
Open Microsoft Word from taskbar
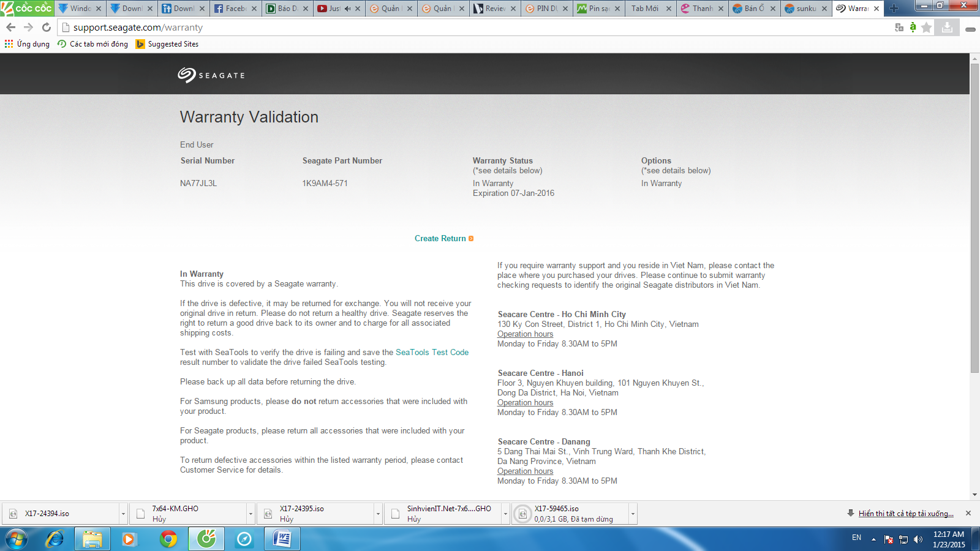coord(282,539)
